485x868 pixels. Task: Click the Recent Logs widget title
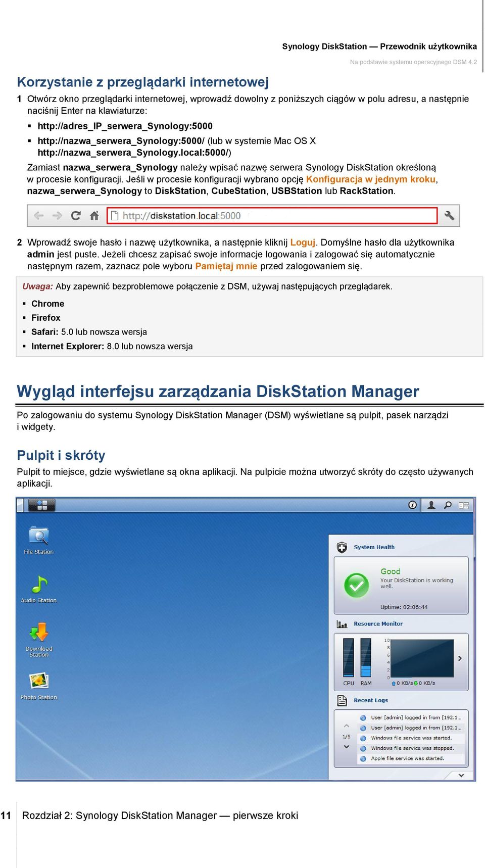pyautogui.click(x=371, y=701)
